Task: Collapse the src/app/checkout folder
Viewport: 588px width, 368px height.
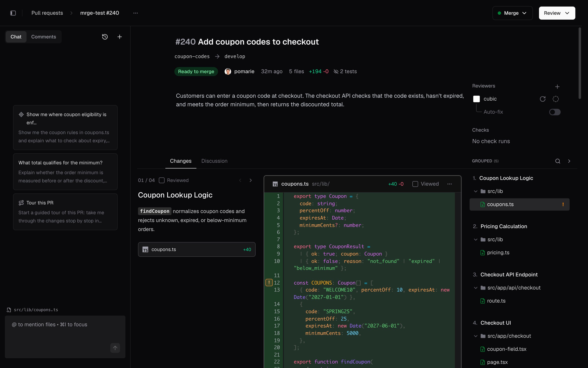Action: tap(476, 336)
